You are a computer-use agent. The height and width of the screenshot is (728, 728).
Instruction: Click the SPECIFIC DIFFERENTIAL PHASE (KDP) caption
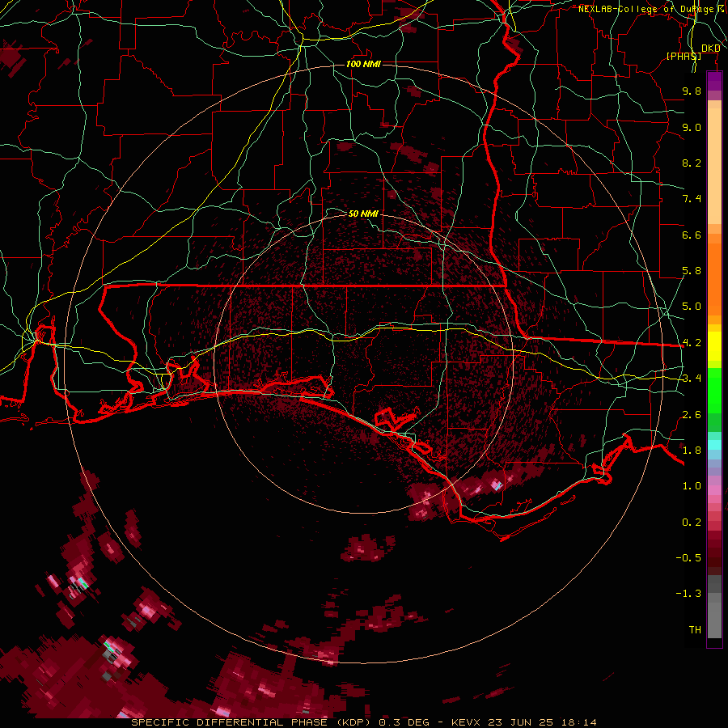pyautogui.click(x=251, y=722)
